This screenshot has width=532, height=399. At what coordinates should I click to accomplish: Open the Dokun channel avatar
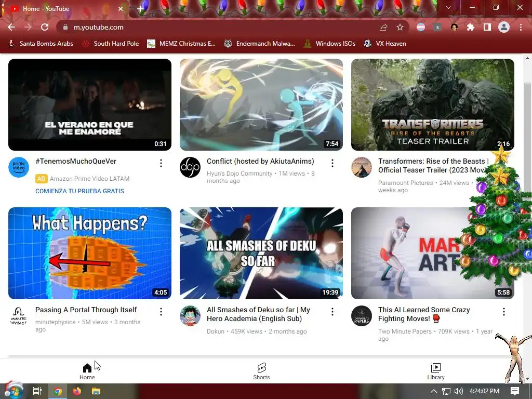click(x=190, y=315)
